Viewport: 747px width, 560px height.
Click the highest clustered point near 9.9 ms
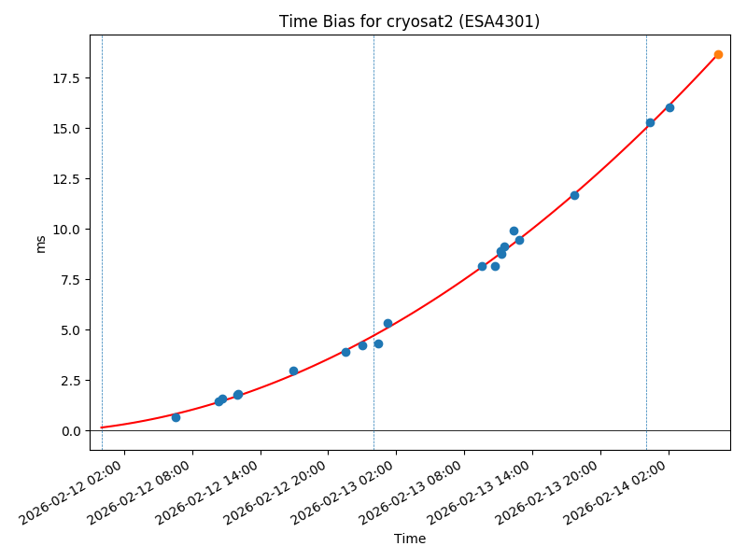tap(514, 231)
